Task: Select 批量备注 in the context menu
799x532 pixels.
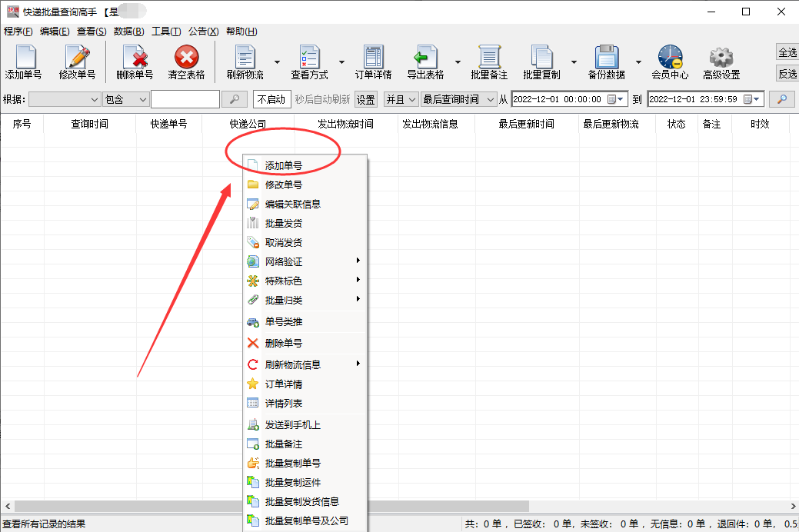Action: 305,444
